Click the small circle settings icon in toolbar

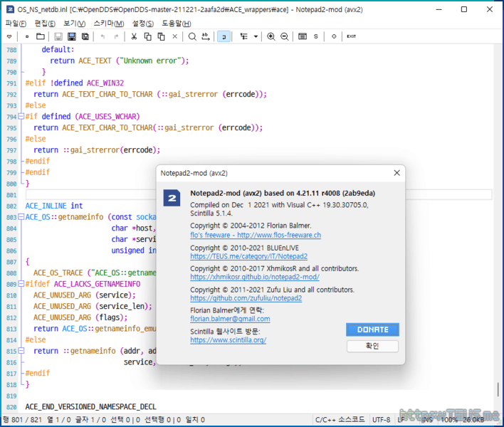click(x=334, y=36)
